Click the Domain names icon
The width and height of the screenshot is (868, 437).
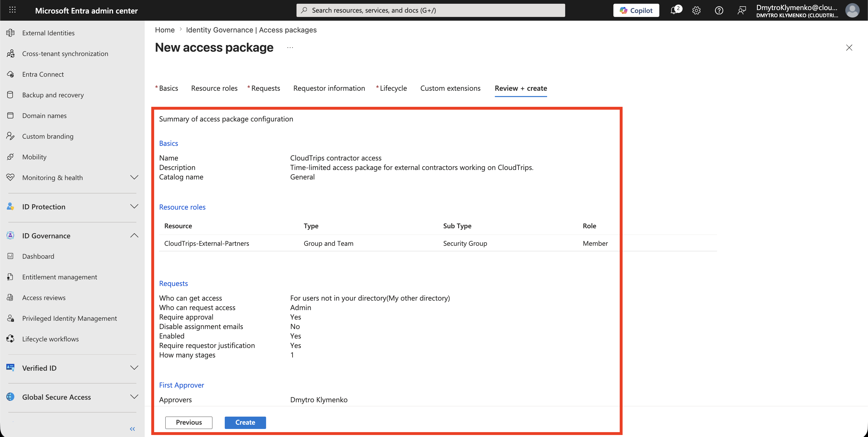point(10,115)
